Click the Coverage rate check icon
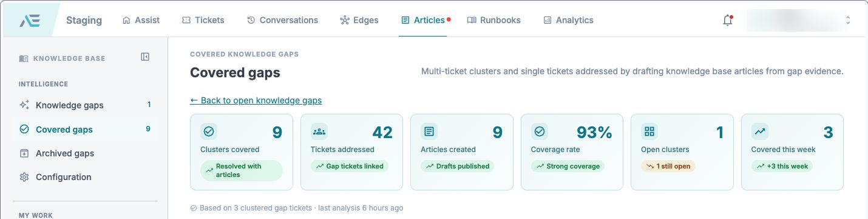Screen dimensions: 868x219 (x=539, y=131)
